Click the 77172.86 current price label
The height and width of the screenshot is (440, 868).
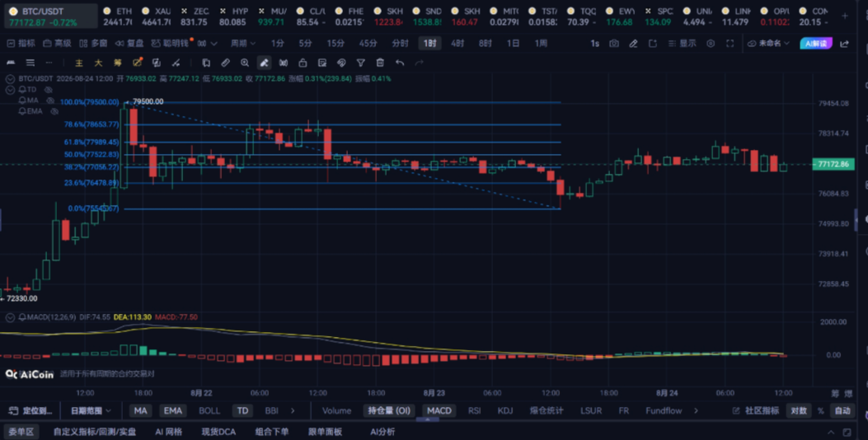[x=833, y=164]
